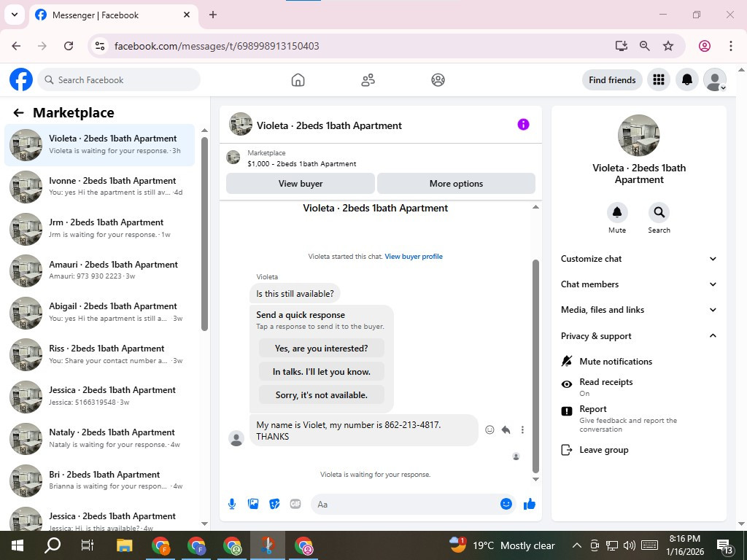Reload the page with refresh icon
747x560 pixels.
tap(69, 46)
